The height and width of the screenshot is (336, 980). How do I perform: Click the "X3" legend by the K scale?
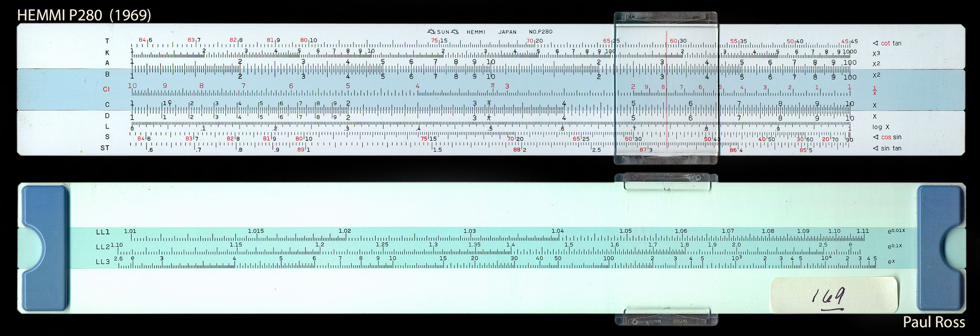pos(876,53)
